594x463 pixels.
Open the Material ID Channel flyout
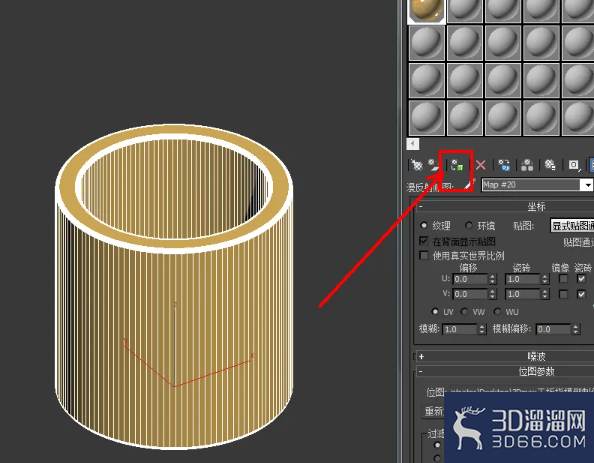[574, 165]
